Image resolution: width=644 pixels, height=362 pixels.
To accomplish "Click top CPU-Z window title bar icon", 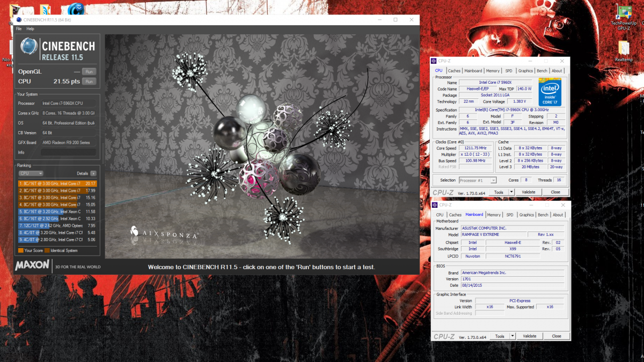I will (434, 61).
